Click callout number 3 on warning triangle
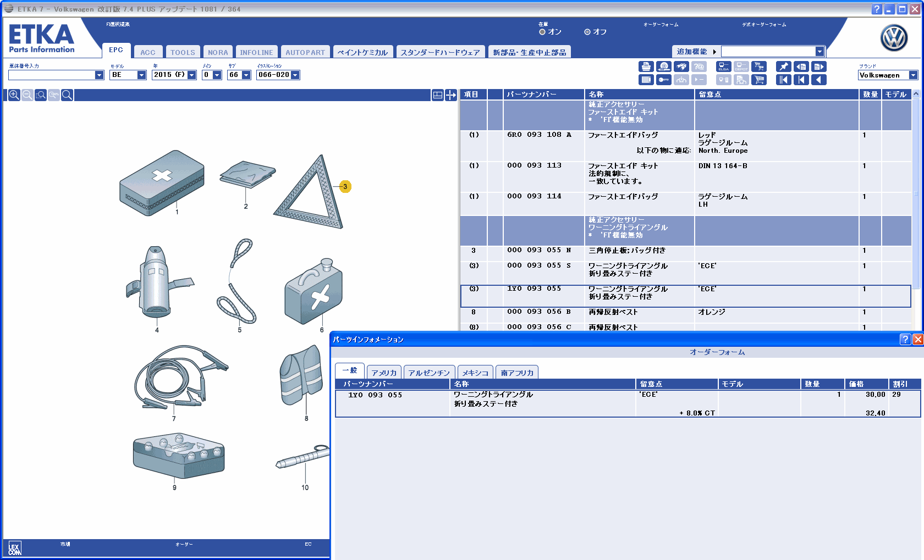The height and width of the screenshot is (560, 924). pos(345,187)
